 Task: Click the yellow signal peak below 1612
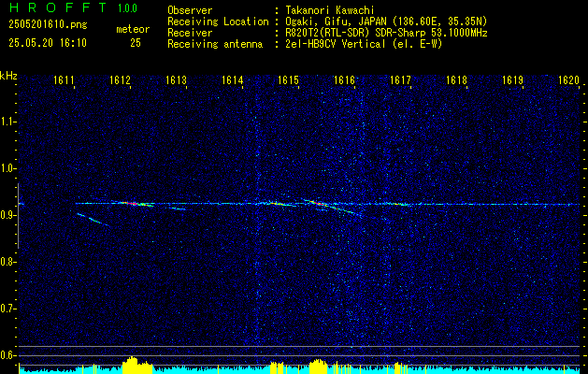136,365
